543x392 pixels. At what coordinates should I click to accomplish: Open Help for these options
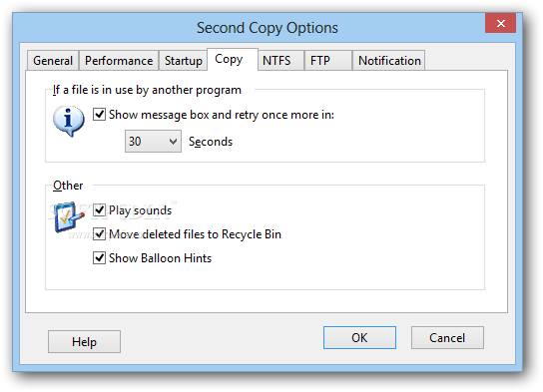(84, 341)
